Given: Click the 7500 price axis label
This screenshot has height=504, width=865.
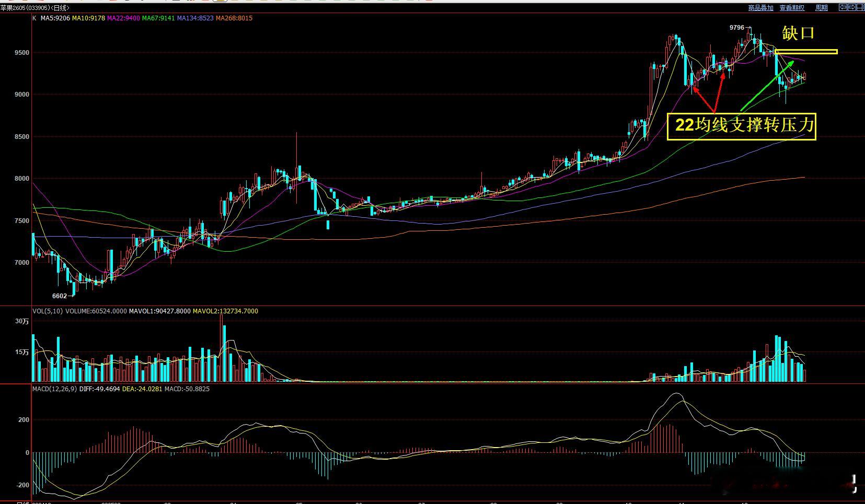Looking at the screenshot, I should [x=22, y=221].
